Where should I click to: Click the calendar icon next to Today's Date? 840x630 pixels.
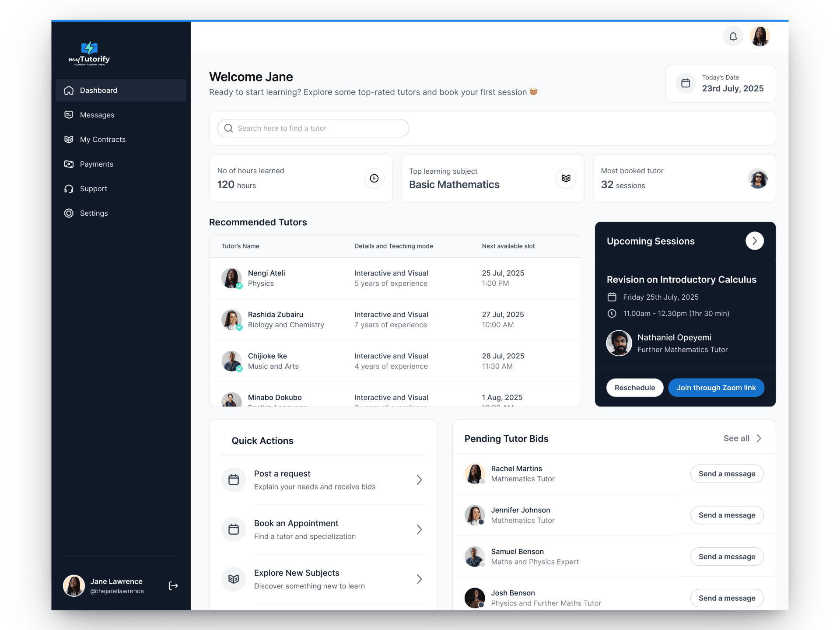(686, 83)
